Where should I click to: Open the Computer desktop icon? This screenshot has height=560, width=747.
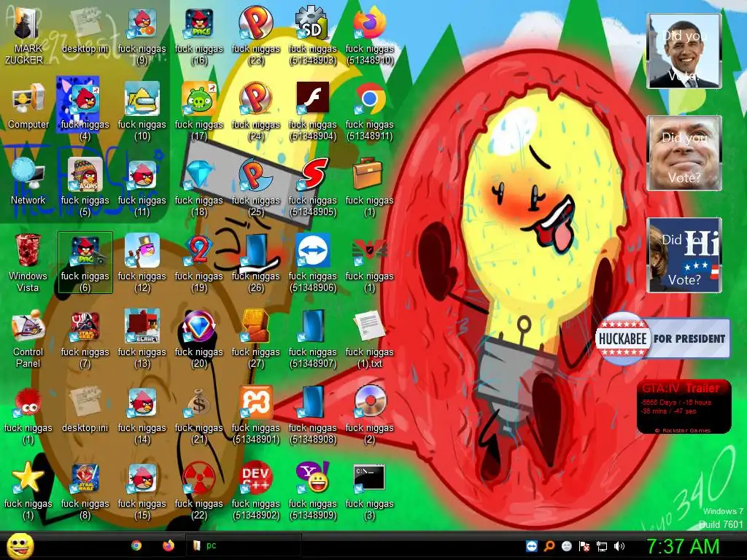pos(28,99)
